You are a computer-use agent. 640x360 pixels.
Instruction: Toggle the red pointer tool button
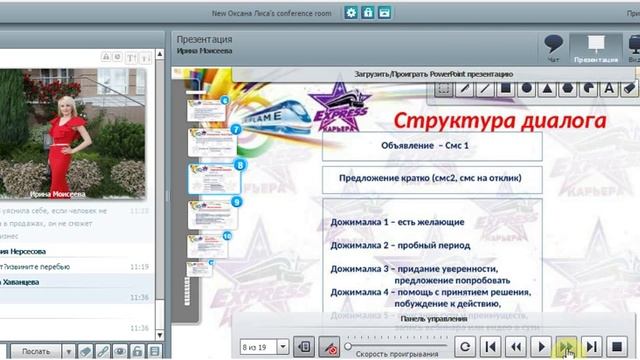coord(329,347)
